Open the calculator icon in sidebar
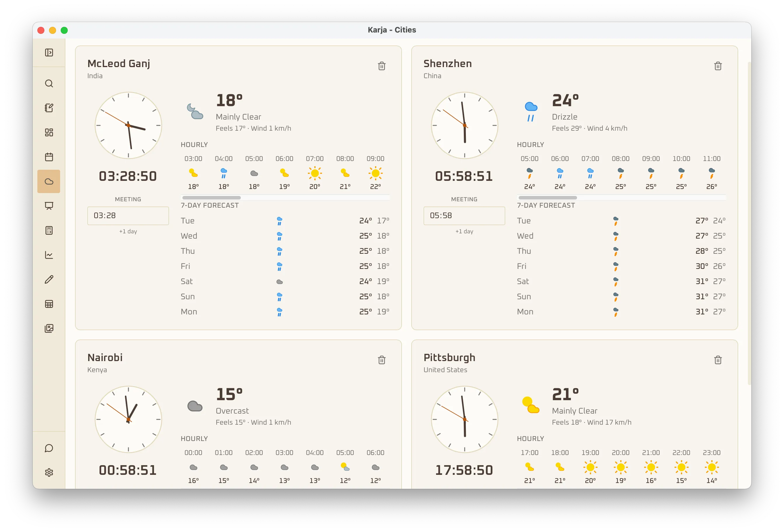This screenshot has height=532, width=784. (x=49, y=230)
